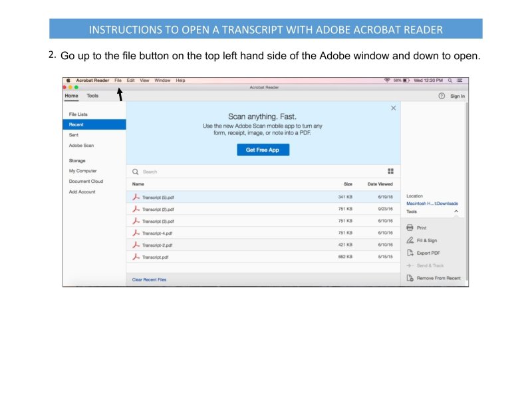Image resolution: width=532 pixels, height=411 pixels.
Task: Click the Remove From Recent icon
Action: point(410,278)
